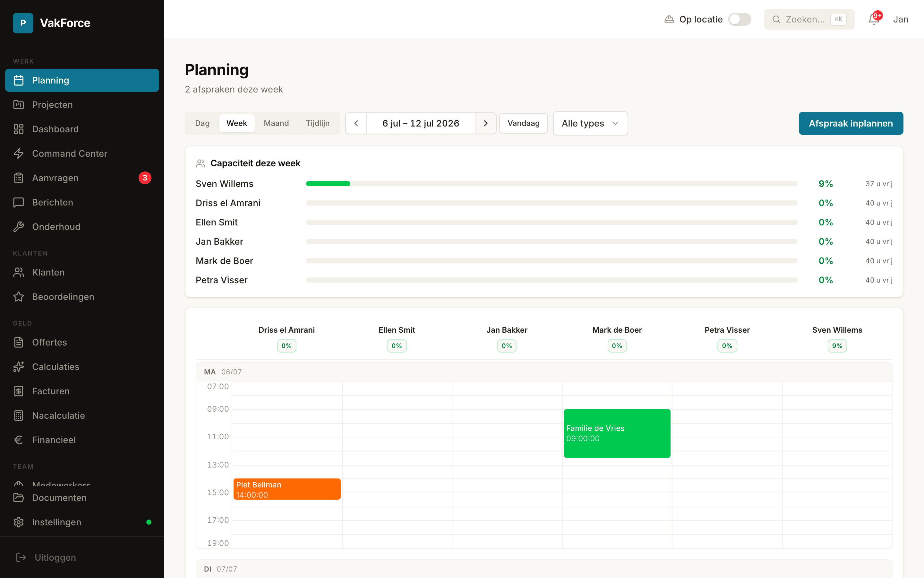Open Beoordelingen star icon
924x578 pixels.
[19, 297]
